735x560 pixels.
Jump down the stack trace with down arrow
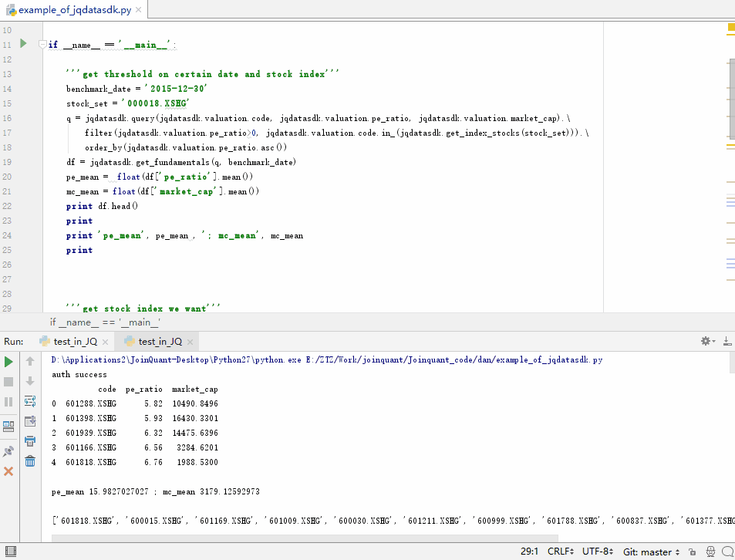point(30,381)
